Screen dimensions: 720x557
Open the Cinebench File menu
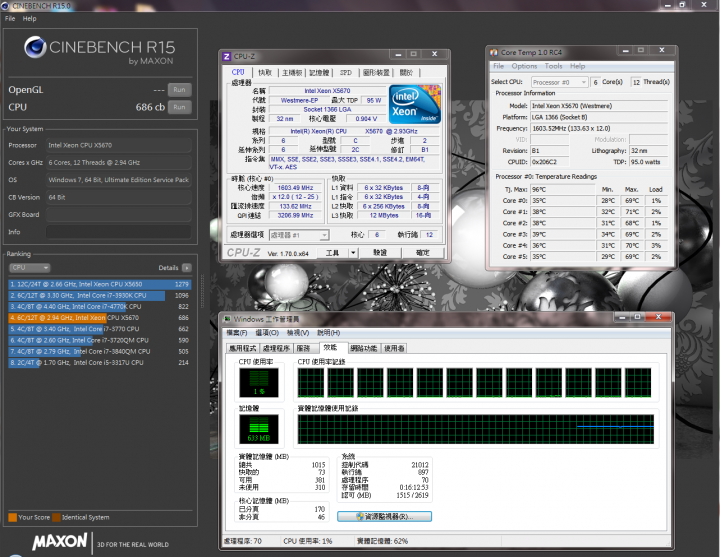pyautogui.click(x=10, y=18)
